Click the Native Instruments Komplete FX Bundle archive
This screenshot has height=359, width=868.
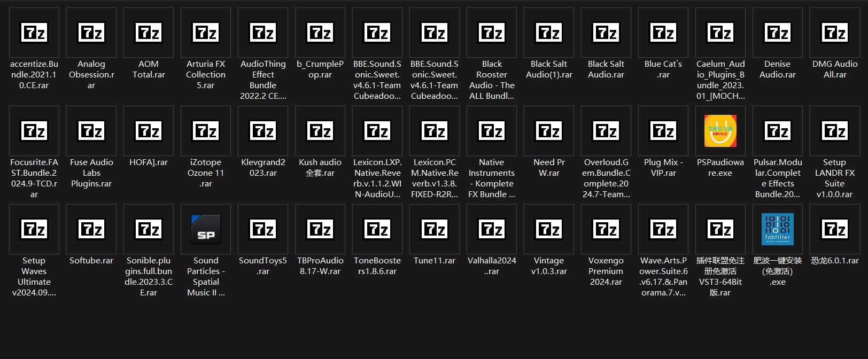click(492, 131)
